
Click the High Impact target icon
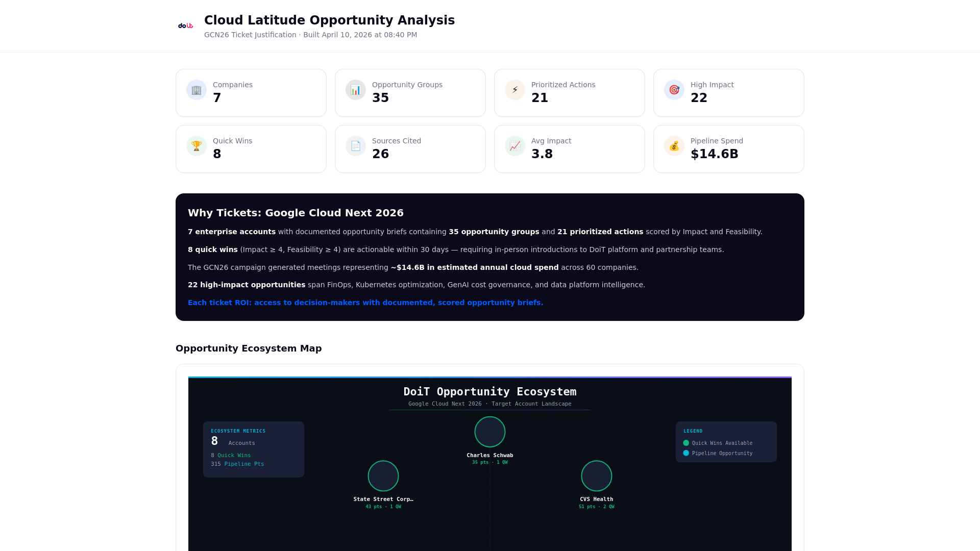click(x=674, y=90)
